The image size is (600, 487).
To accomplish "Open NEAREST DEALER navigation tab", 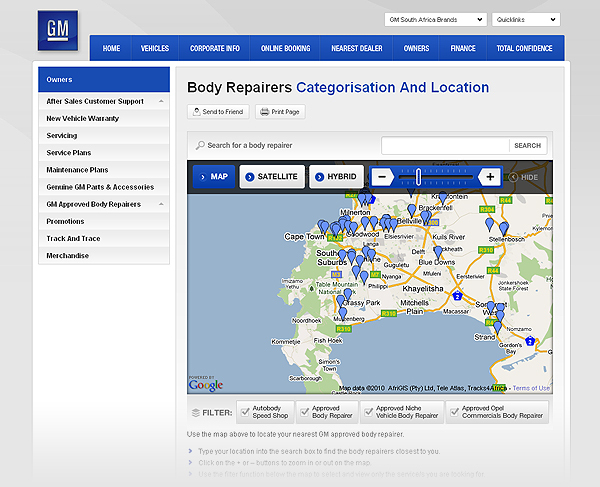I will [357, 48].
